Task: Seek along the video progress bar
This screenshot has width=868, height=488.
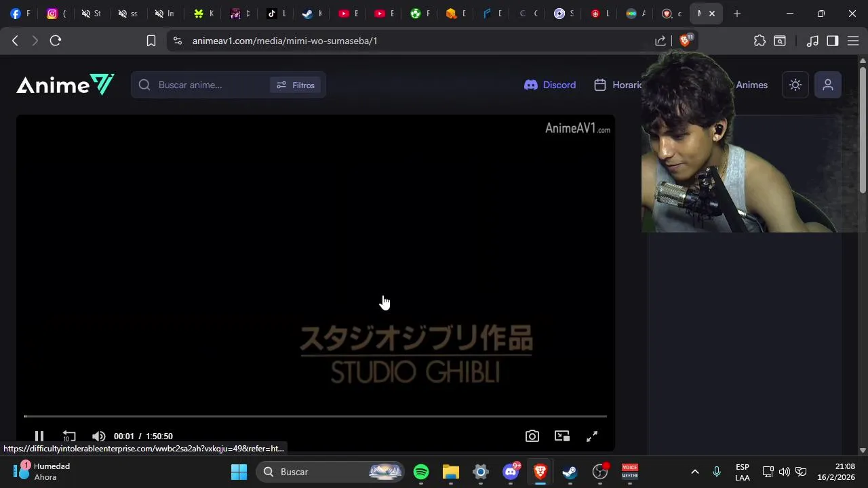Action: pyautogui.click(x=315, y=416)
